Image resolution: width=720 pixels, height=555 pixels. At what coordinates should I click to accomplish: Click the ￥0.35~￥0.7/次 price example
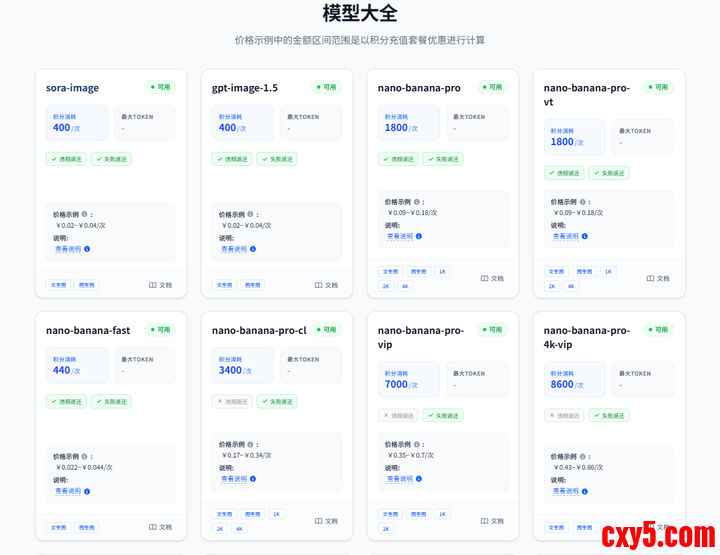pyautogui.click(x=411, y=455)
